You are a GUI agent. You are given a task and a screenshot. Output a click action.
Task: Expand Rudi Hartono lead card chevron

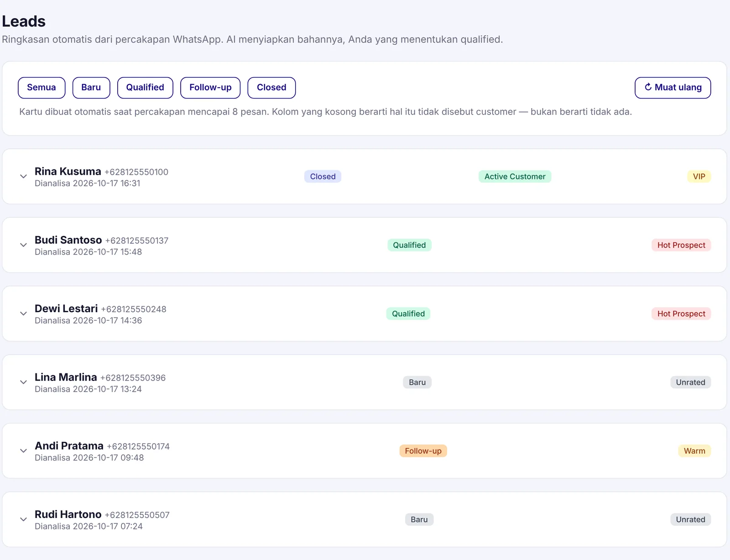(x=23, y=519)
